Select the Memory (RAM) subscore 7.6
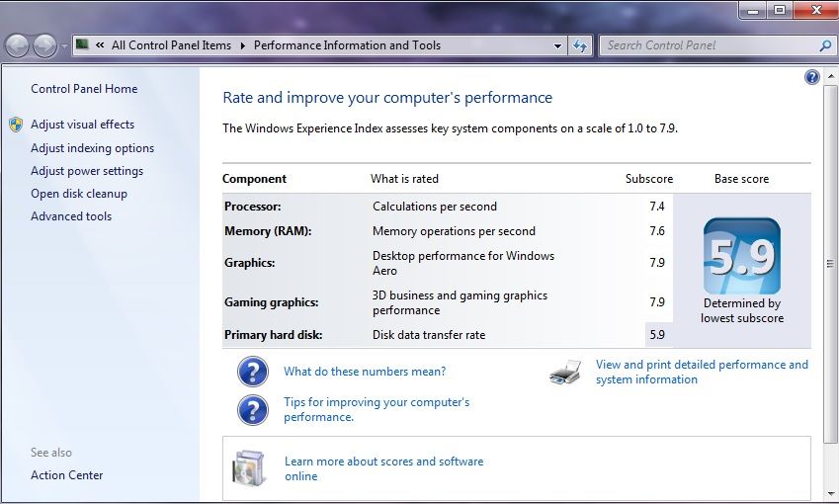The width and height of the screenshot is (839, 504). (656, 231)
